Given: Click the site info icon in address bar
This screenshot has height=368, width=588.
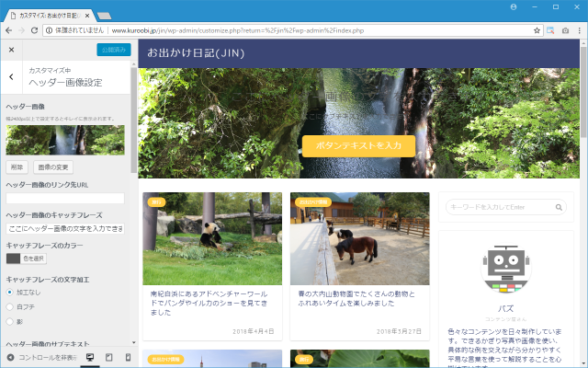Looking at the screenshot, I should tap(49, 30).
